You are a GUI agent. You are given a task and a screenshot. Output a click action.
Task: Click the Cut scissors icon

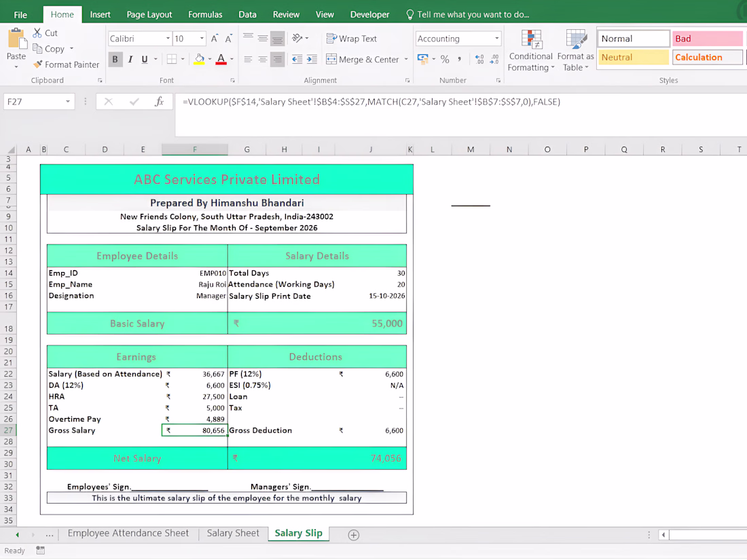[x=37, y=33]
